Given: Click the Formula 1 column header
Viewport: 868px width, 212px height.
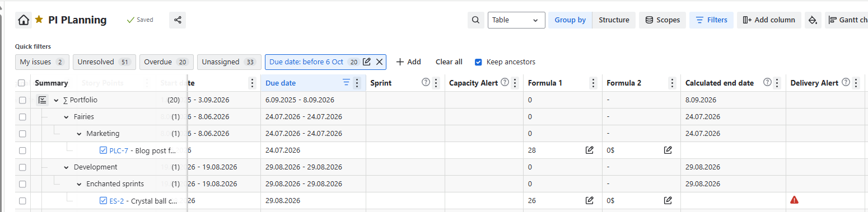Looking at the screenshot, I should coord(545,83).
